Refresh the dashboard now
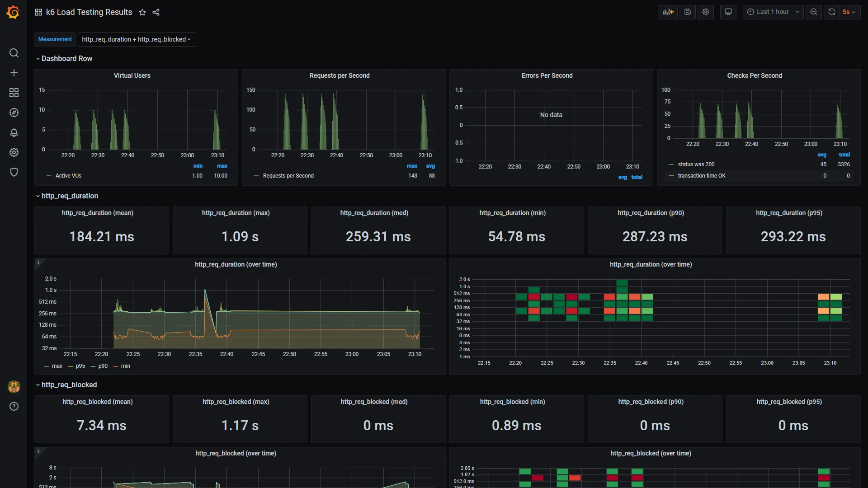Screen dimensions: 868x488 832,12
